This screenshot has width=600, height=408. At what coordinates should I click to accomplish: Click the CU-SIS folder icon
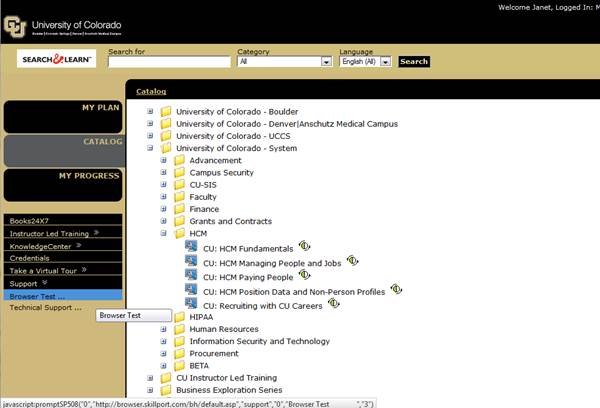(179, 185)
